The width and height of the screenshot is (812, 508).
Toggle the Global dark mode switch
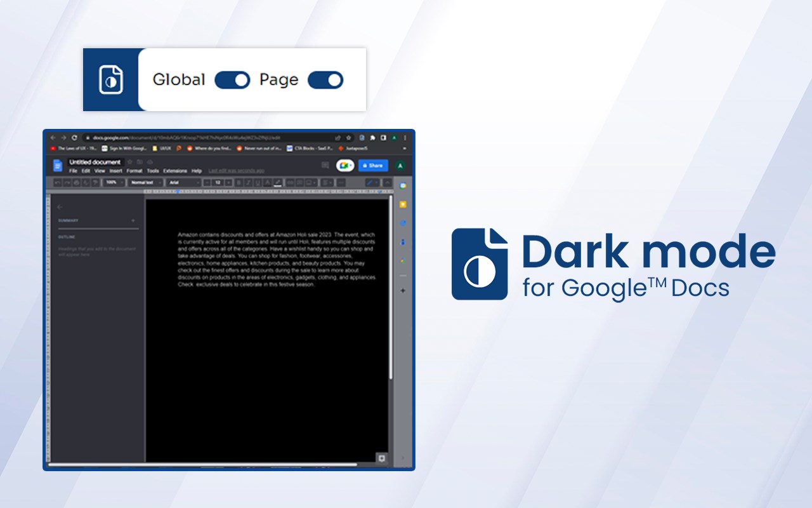tap(232, 80)
